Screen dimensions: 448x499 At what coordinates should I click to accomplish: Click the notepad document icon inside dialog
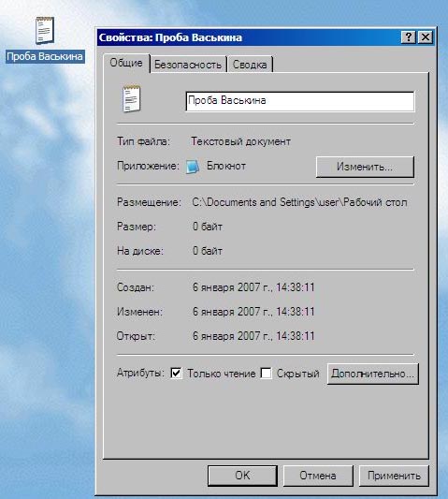[x=131, y=98]
